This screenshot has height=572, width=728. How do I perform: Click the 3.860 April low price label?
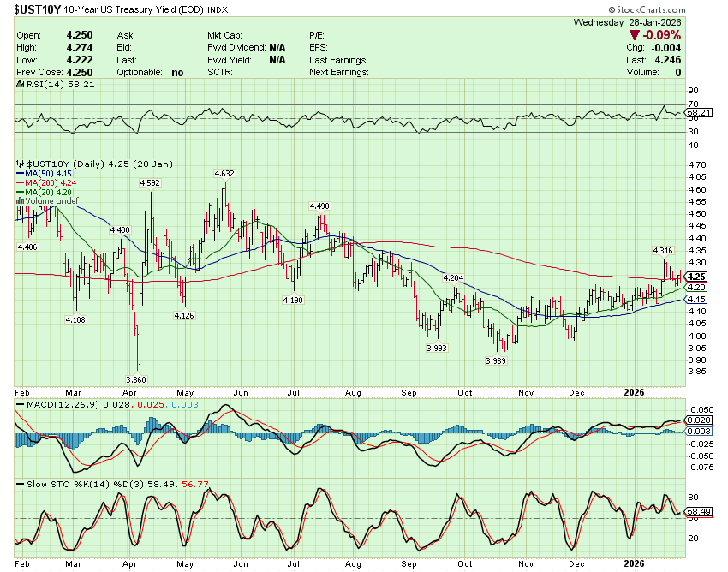[138, 379]
